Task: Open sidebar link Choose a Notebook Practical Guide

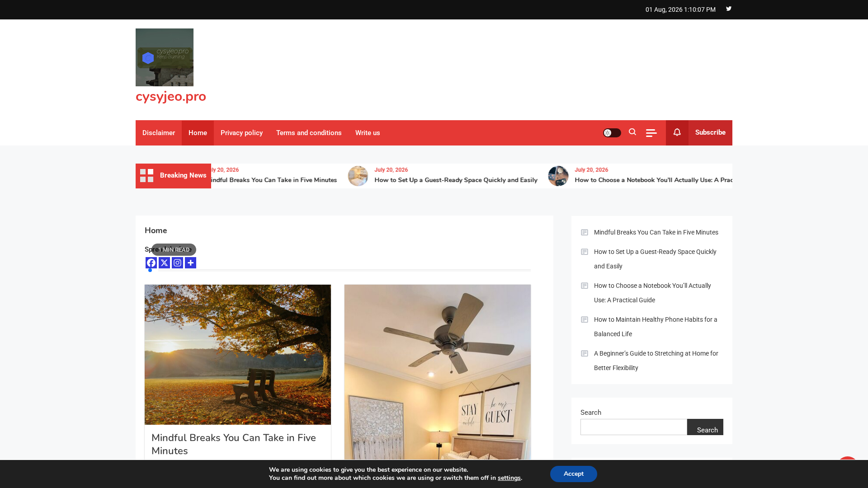Action: tap(652, 293)
